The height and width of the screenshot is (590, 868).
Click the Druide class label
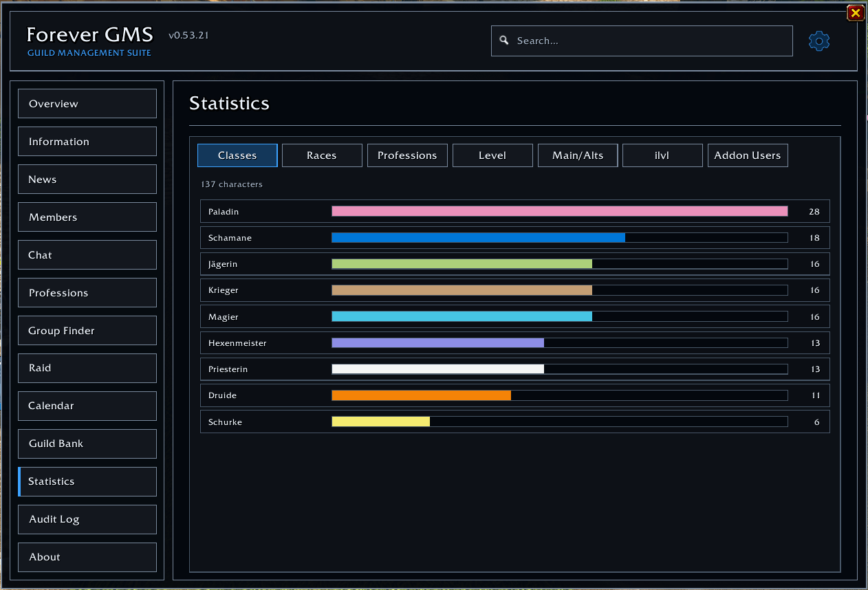point(222,395)
